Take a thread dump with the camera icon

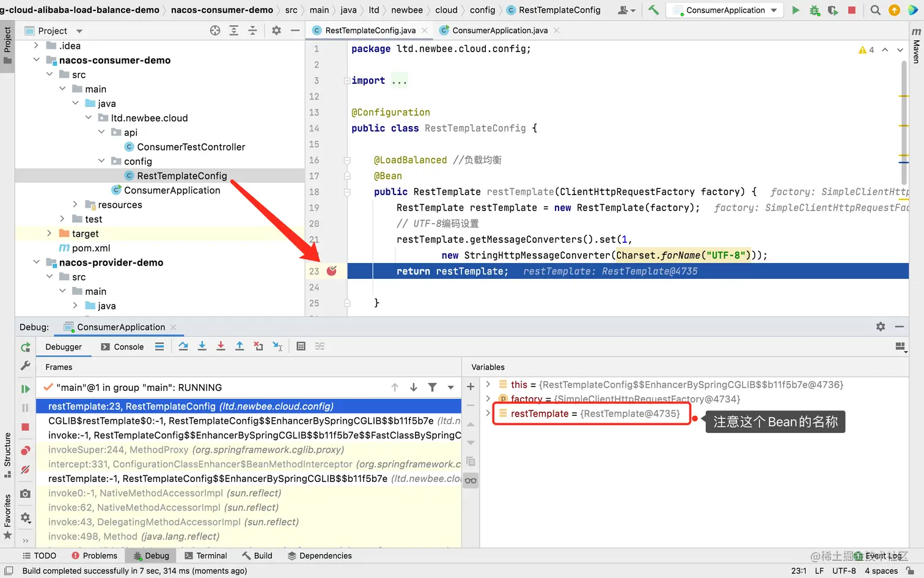pos(25,494)
